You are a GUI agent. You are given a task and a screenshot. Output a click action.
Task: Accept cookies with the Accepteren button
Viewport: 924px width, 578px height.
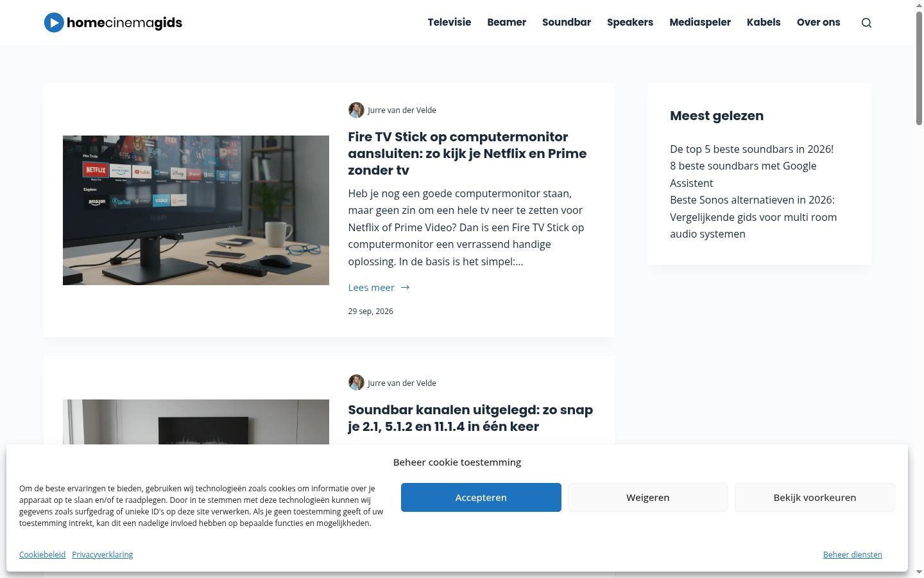pyautogui.click(x=481, y=498)
